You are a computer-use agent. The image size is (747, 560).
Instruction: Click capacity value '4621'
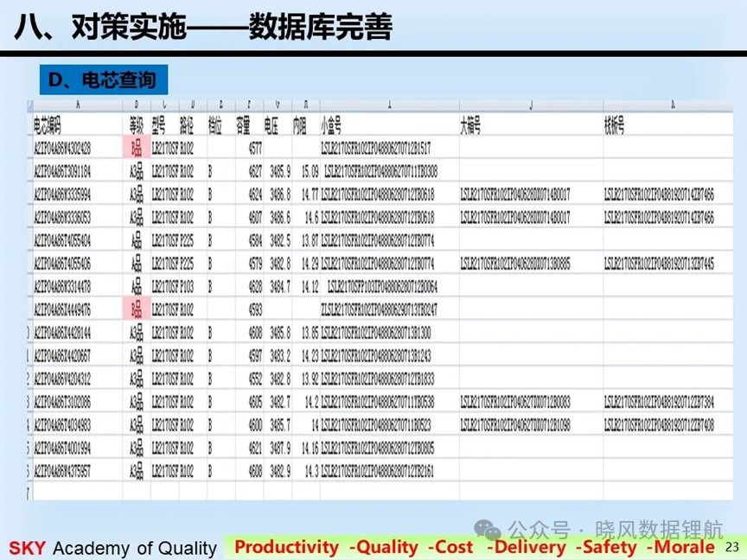click(x=255, y=449)
